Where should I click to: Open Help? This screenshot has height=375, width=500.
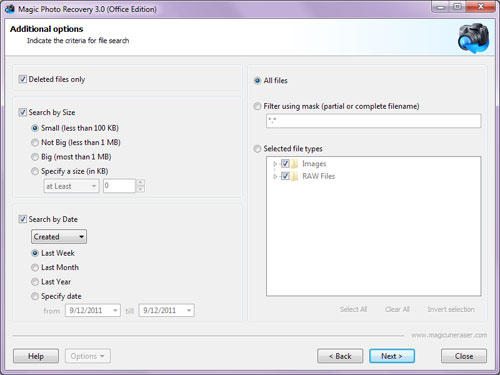pos(36,356)
